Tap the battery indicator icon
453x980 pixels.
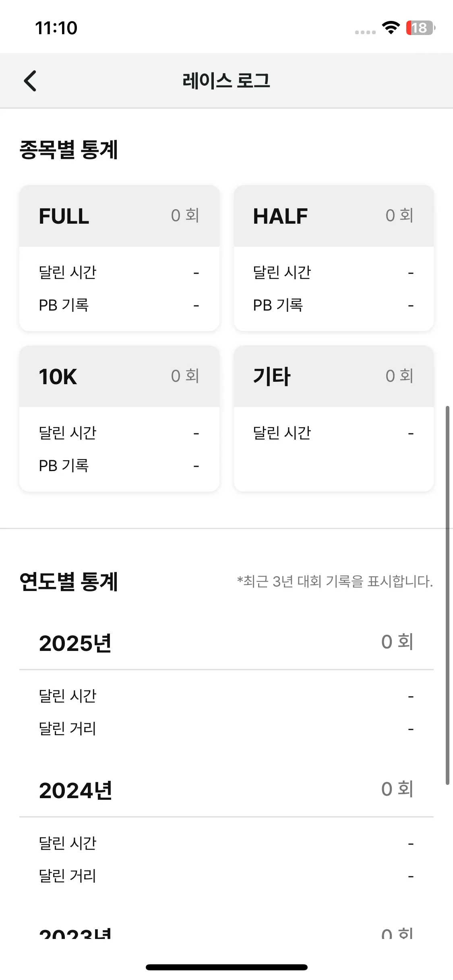point(420,28)
